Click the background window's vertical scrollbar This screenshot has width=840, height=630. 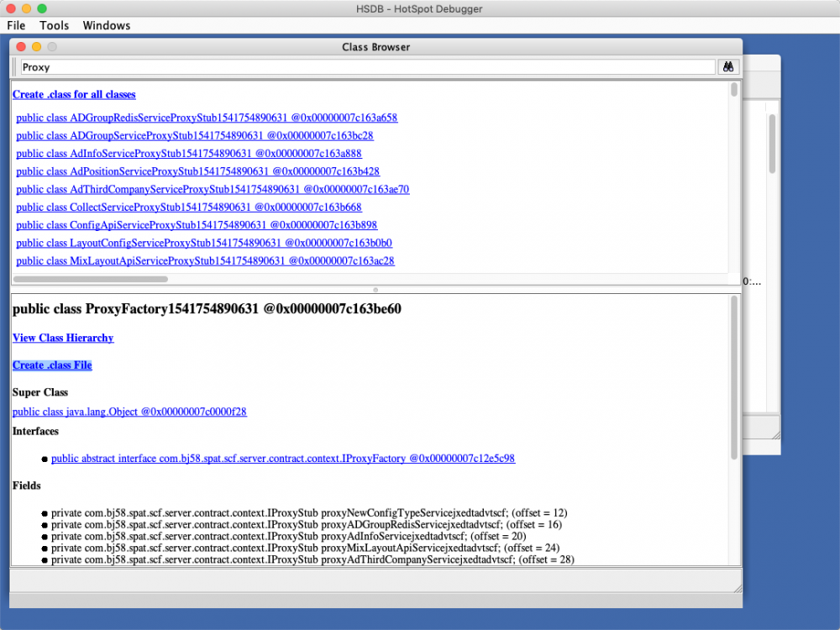[772, 144]
